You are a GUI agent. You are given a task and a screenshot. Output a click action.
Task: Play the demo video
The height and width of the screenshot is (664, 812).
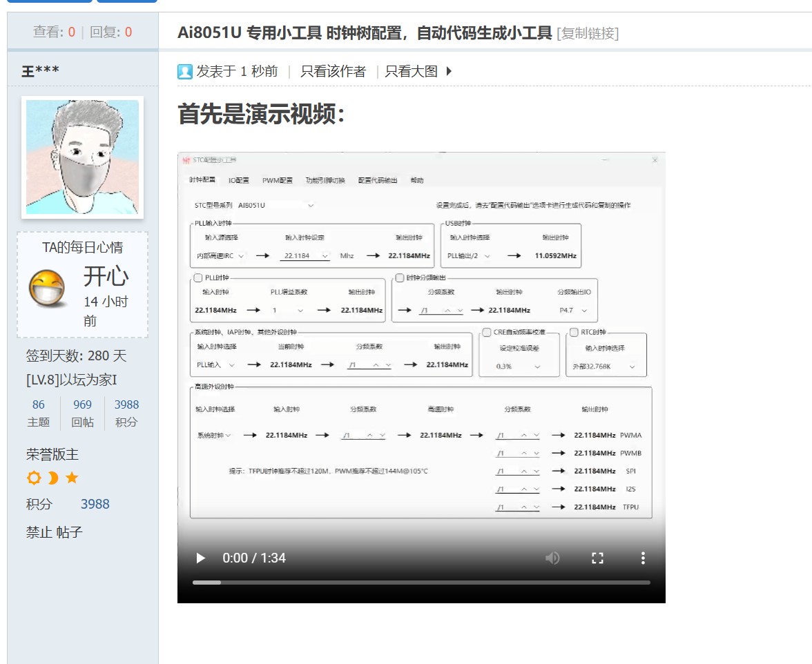[x=201, y=558]
